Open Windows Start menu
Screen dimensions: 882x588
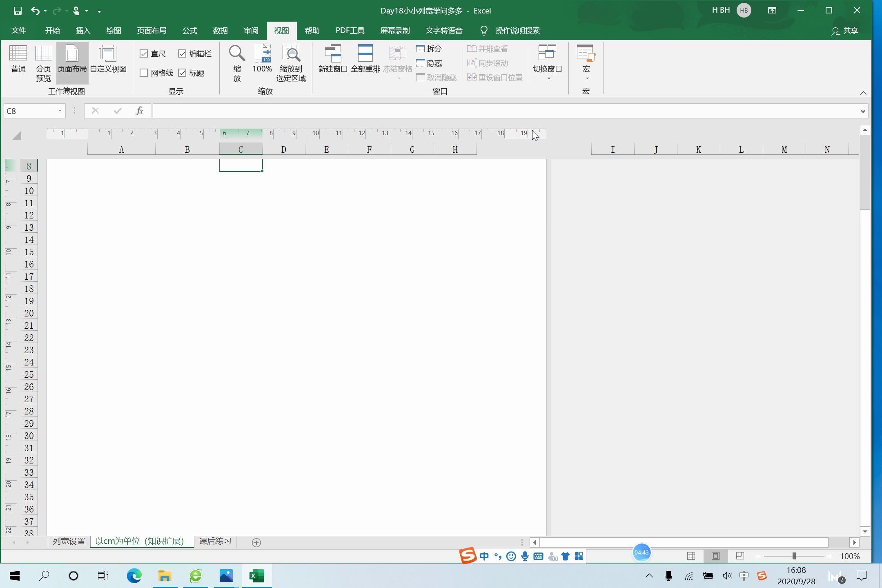point(15,576)
